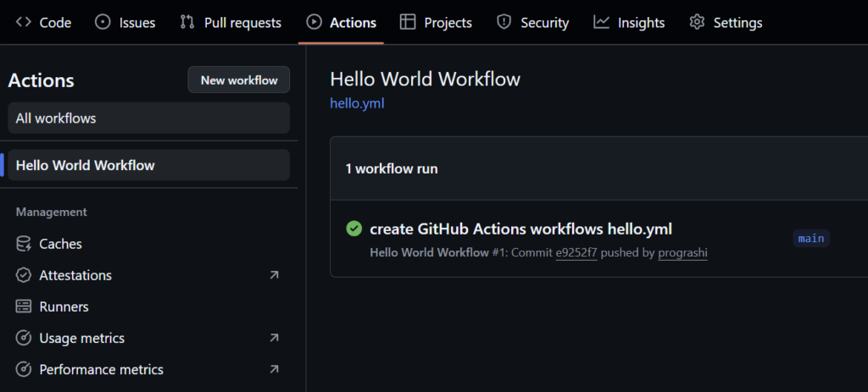
Task: Click the Attestations checkmark icon
Action: (x=24, y=275)
